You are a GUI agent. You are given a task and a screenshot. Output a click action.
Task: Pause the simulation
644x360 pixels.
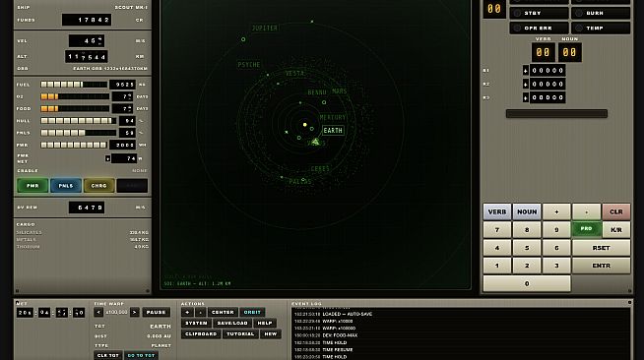tap(156, 312)
